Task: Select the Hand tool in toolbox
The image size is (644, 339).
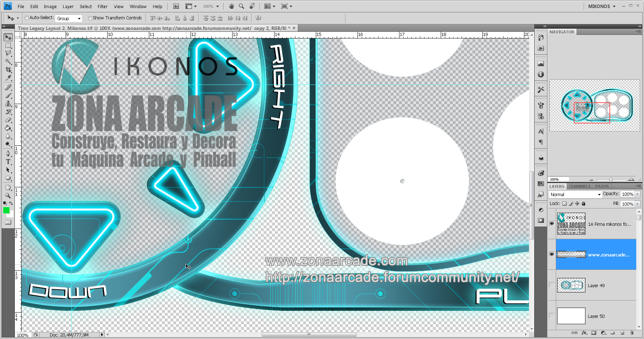Action: pyautogui.click(x=8, y=187)
